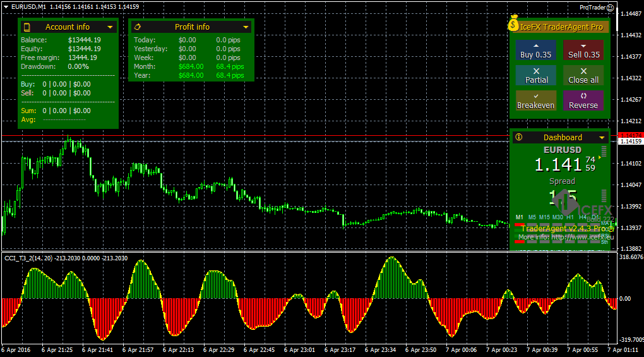Select the H1 timeframe in Dashboard
Screen dimensions: 644x357
(x=570, y=217)
